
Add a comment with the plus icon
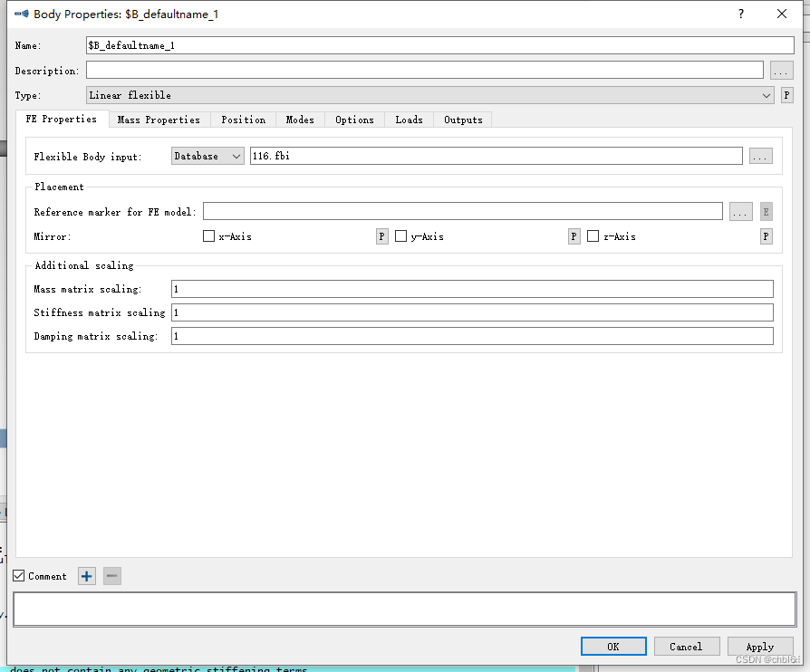(86, 576)
